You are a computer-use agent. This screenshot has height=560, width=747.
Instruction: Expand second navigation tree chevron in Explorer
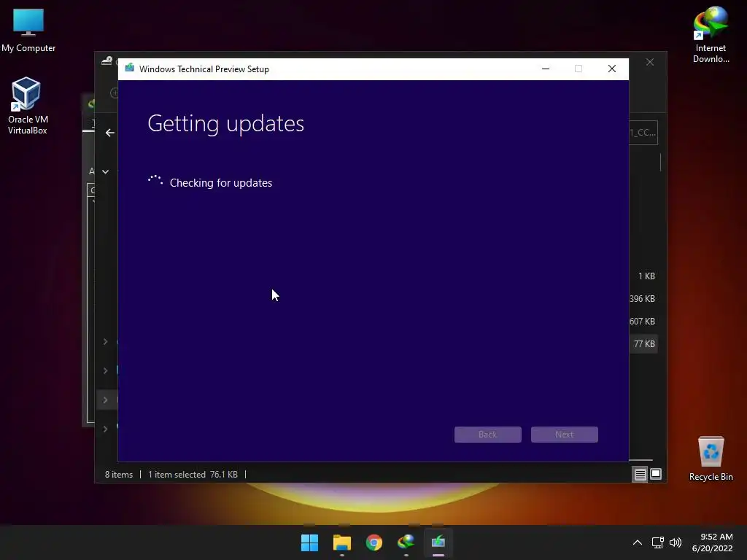[x=105, y=370]
